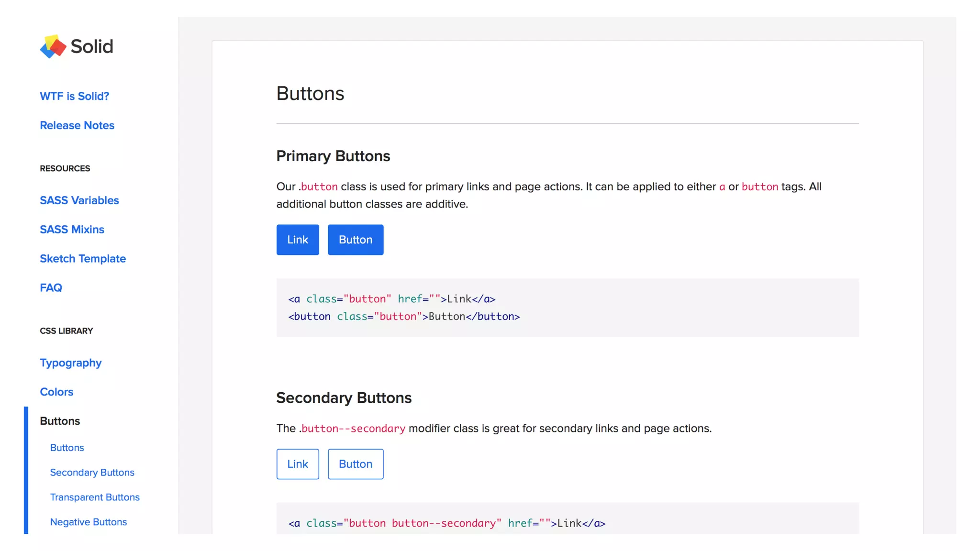This screenshot has width=980, height=551.
Task: Click the outlined secondary Button example
Action: 356,464
